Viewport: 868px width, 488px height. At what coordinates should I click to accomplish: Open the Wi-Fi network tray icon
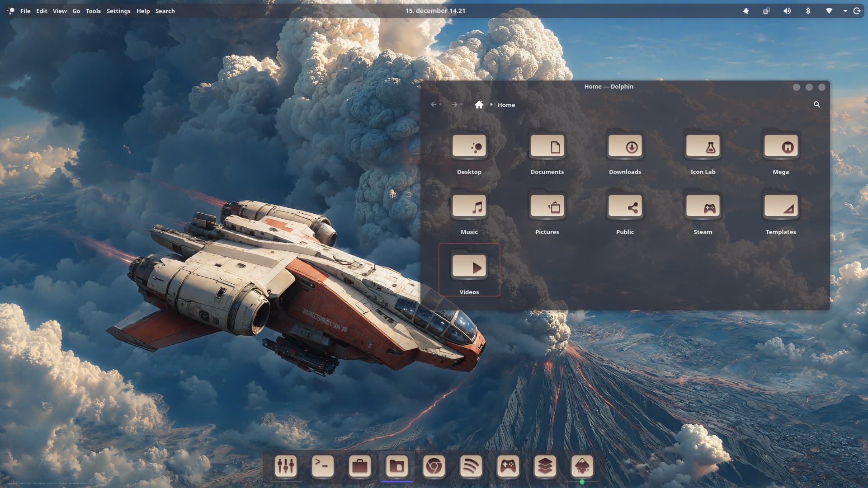(829, 11)
